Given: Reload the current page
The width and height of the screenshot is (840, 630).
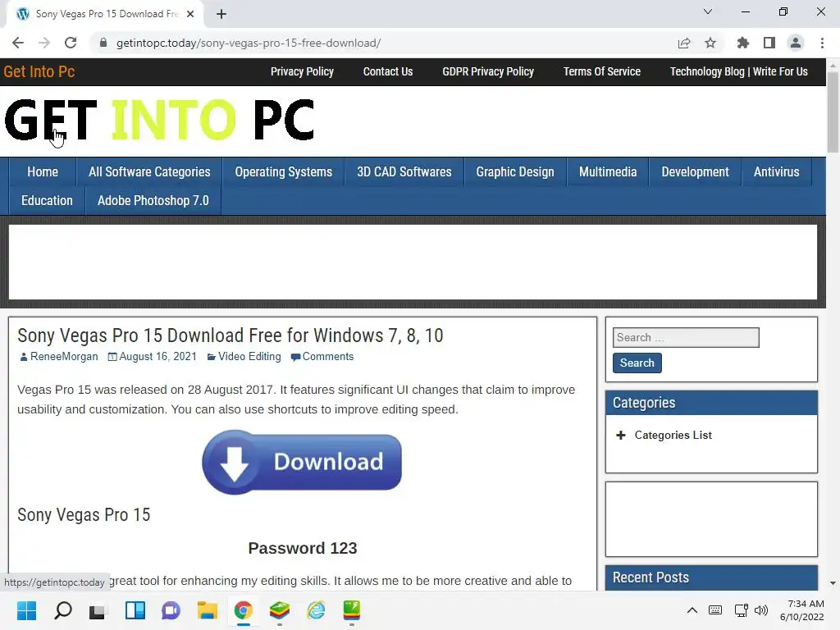Looking at the screenshot, I should pos(71,43).
